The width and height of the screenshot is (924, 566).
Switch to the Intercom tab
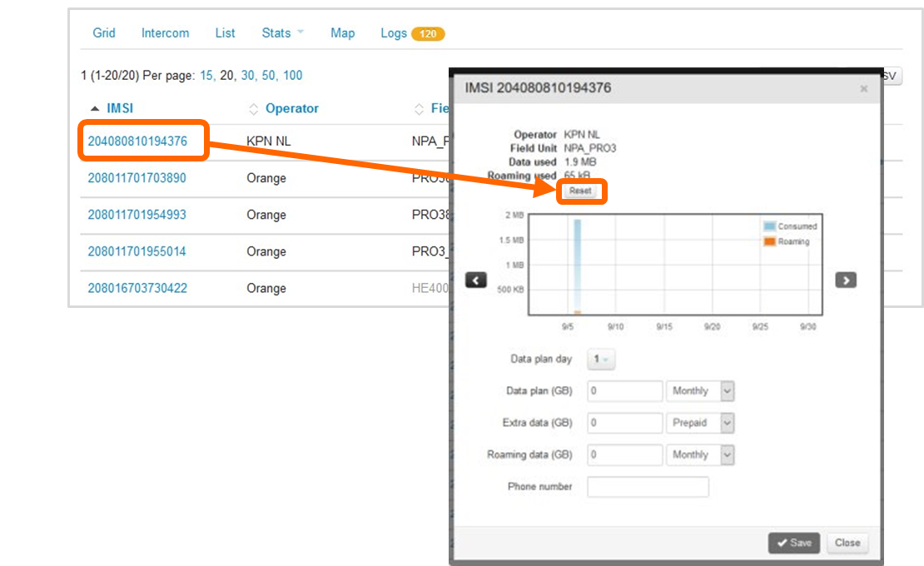tap(165, 33)
